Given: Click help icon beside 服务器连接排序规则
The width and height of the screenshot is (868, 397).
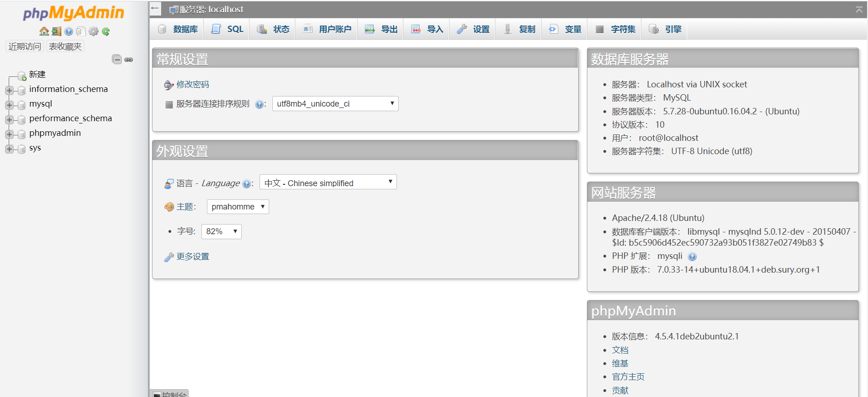Looking at the screenshot, I should pos(259,104).
